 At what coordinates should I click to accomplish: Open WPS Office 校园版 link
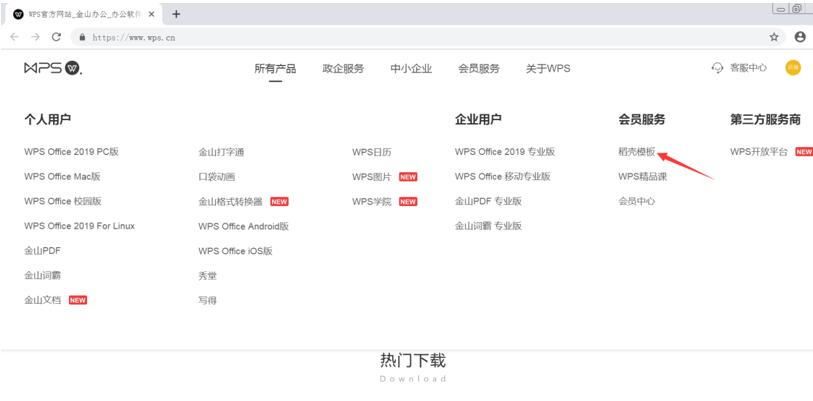[63, 201]
